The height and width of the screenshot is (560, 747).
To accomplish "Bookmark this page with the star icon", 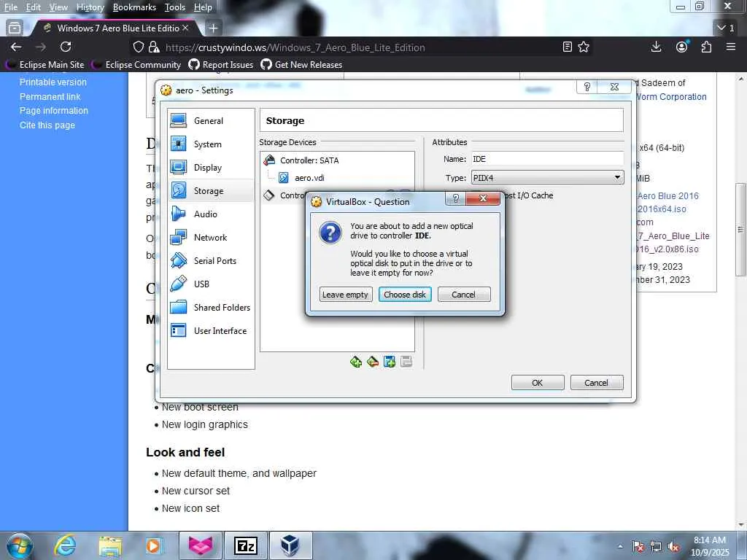I will click(x=584, y=47).
